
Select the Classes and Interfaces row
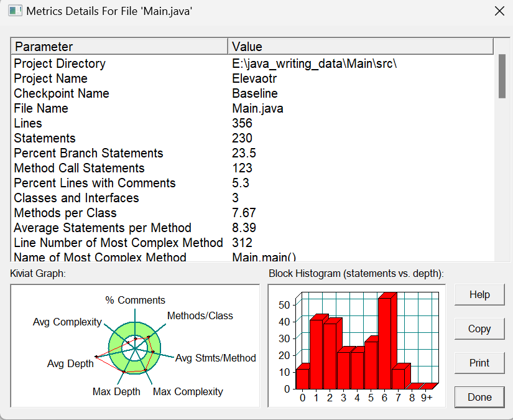tap(252, 198)
